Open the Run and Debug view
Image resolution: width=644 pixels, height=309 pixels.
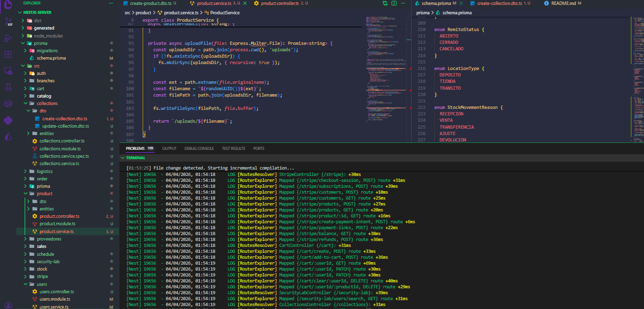coord(7,38)
